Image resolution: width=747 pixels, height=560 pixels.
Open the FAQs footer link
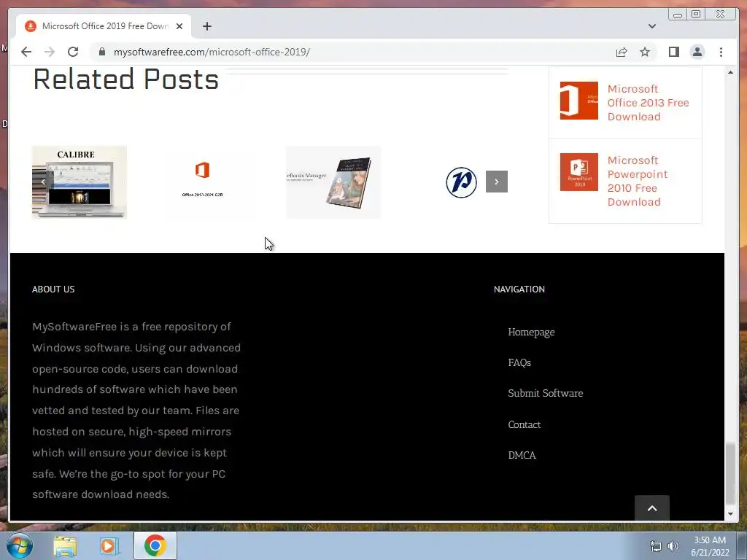tap(519, 362)
